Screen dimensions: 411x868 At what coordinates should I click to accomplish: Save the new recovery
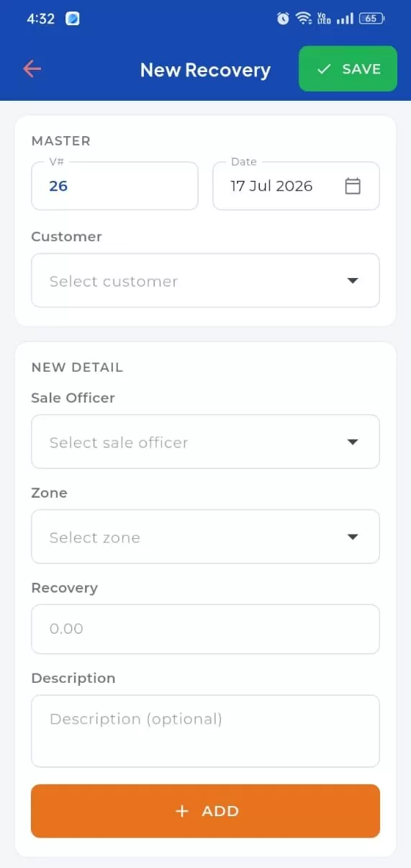click(x=348, y=68)
